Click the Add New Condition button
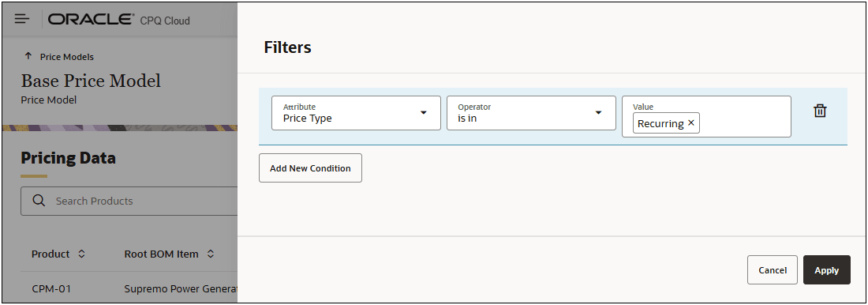The image size is (868, 305). [x=311, y=168]
